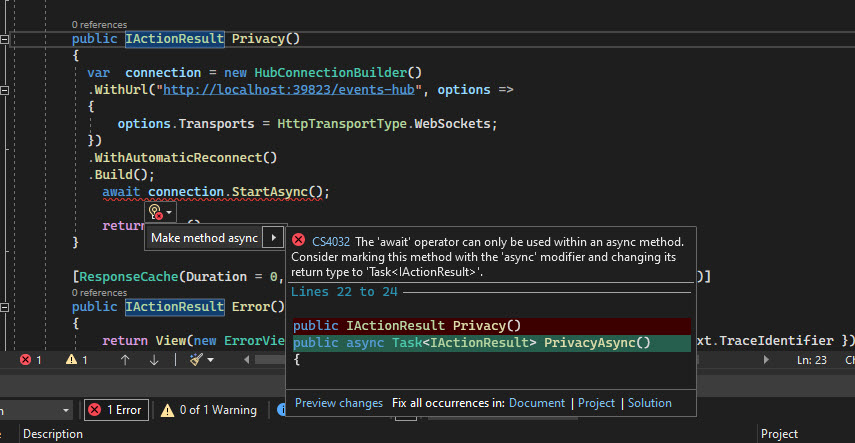
Task: Collapse the Privacy method outline
Action: click(x=6, y=39)
